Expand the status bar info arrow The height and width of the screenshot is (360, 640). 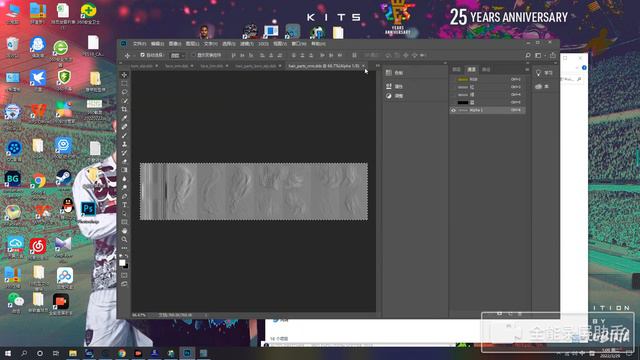pyautogui.click(x=206, y=315)
